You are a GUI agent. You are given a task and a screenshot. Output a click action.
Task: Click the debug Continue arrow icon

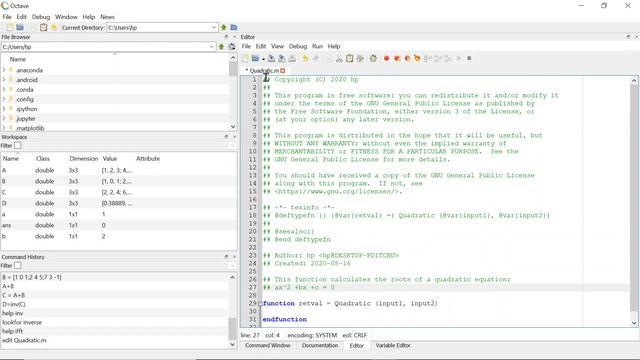(459, 58)
